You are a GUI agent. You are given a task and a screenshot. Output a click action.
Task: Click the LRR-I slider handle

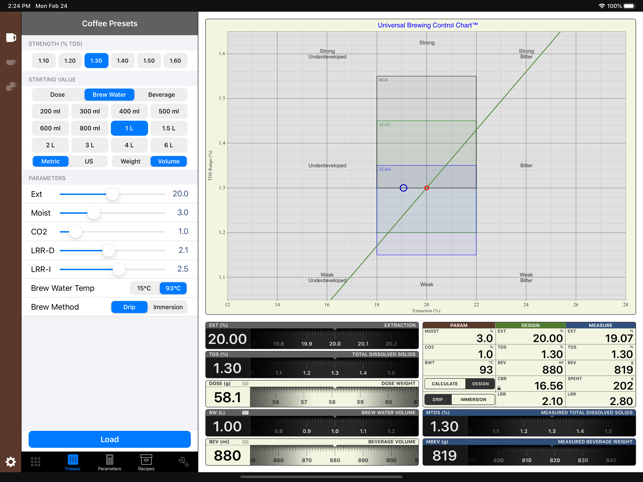point(119,269)
